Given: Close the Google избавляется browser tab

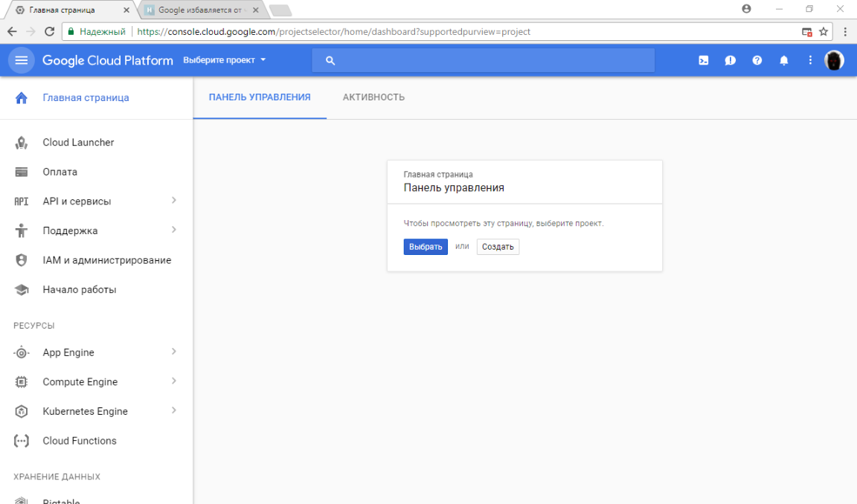Looking at the screenshot, I should click(x=256, y=10).
